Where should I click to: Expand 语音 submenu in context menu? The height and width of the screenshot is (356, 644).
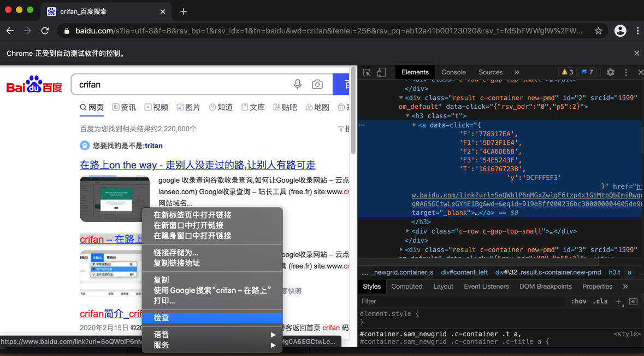pos(212,335)
